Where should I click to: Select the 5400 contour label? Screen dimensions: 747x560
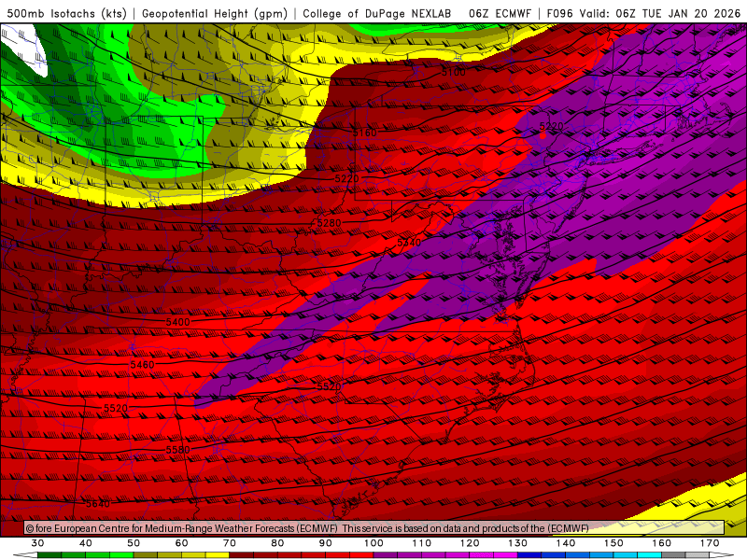click(x=177, y=322)
